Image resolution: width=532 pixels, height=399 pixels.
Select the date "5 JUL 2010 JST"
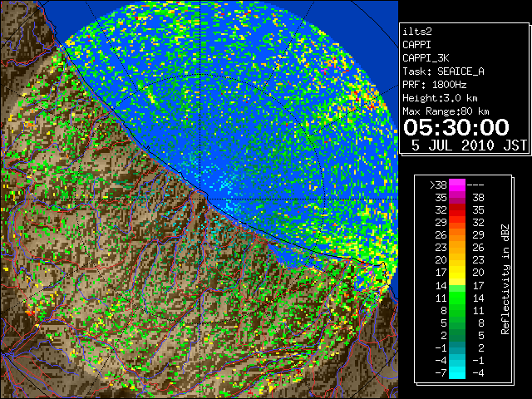coord(469,145)
